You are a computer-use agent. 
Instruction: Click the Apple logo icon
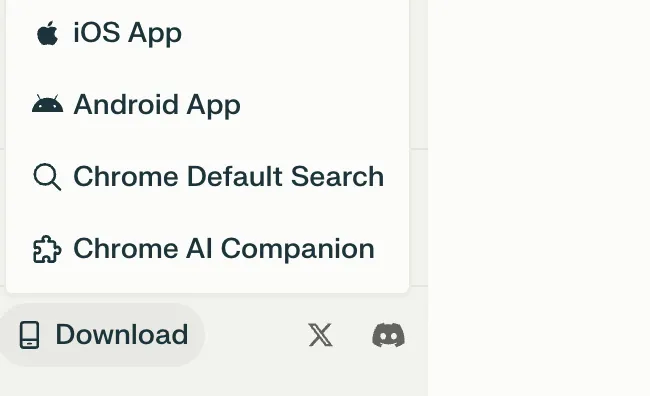coord(47,33)
